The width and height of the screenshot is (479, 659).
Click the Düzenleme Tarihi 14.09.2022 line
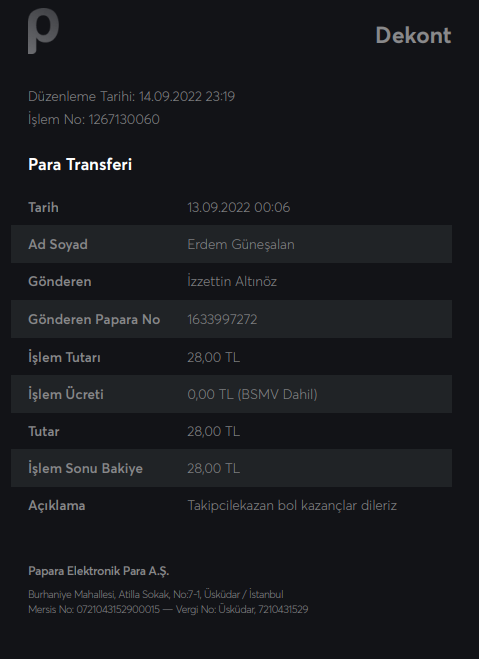[x=132, y=97]
